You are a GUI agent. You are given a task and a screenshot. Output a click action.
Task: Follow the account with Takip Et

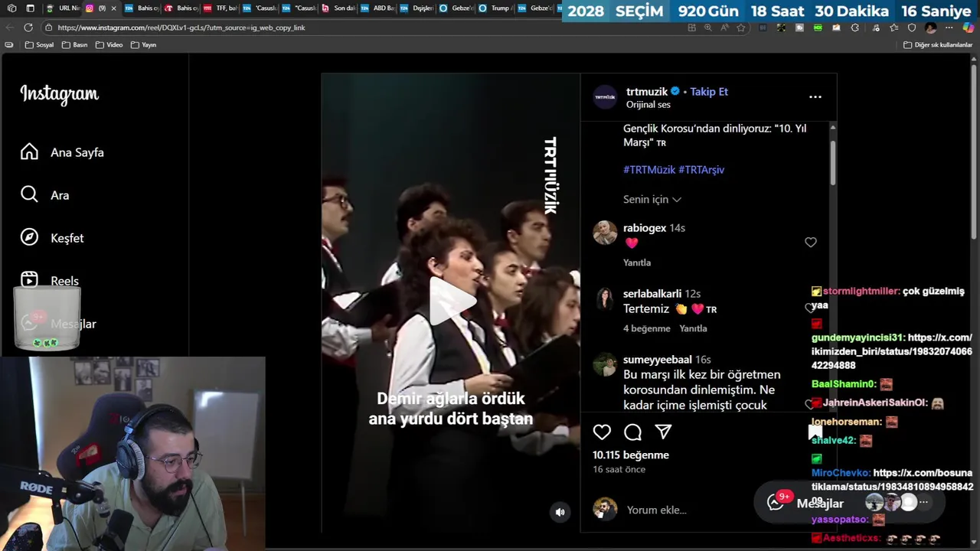pyautogui.click(x=709, y=91)
